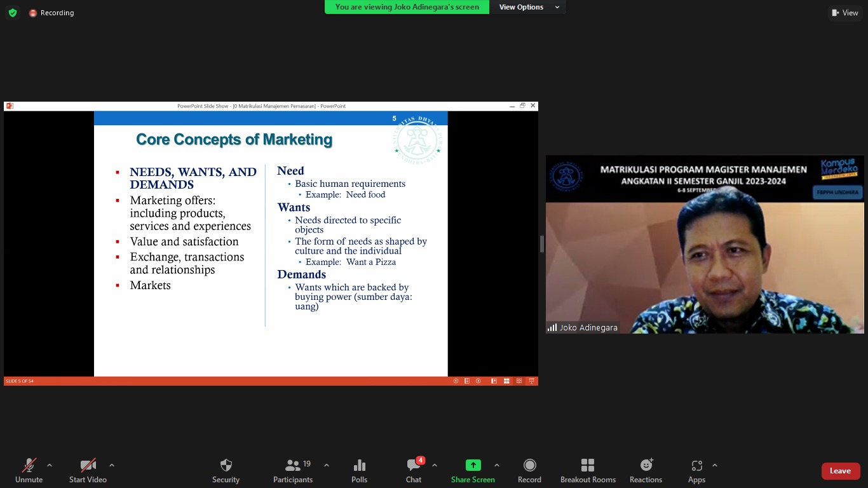Open the Reactions menu
Viewport: 868px width, 488px height.
646,471
